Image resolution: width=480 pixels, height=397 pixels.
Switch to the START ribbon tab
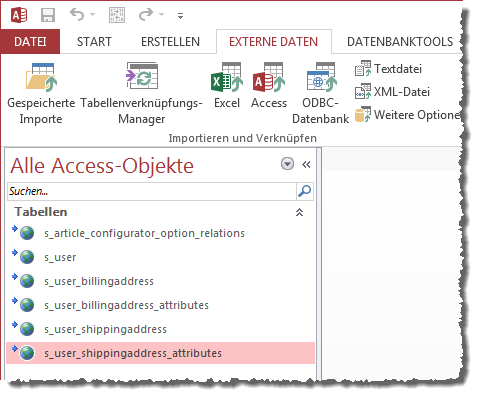pos(94,42)
